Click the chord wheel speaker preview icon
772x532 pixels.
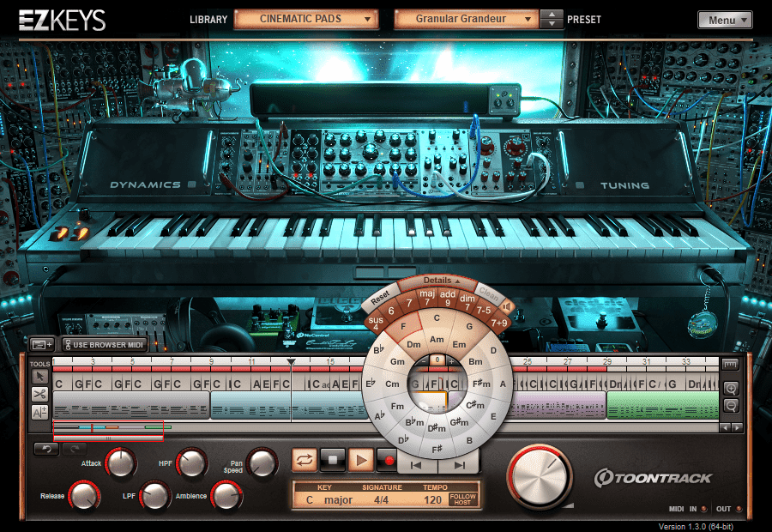click(x=507, y=307)
